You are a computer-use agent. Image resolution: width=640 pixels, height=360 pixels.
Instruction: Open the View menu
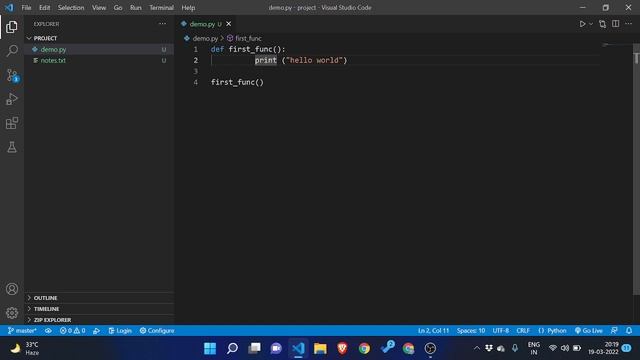click(x=99, y=8)
